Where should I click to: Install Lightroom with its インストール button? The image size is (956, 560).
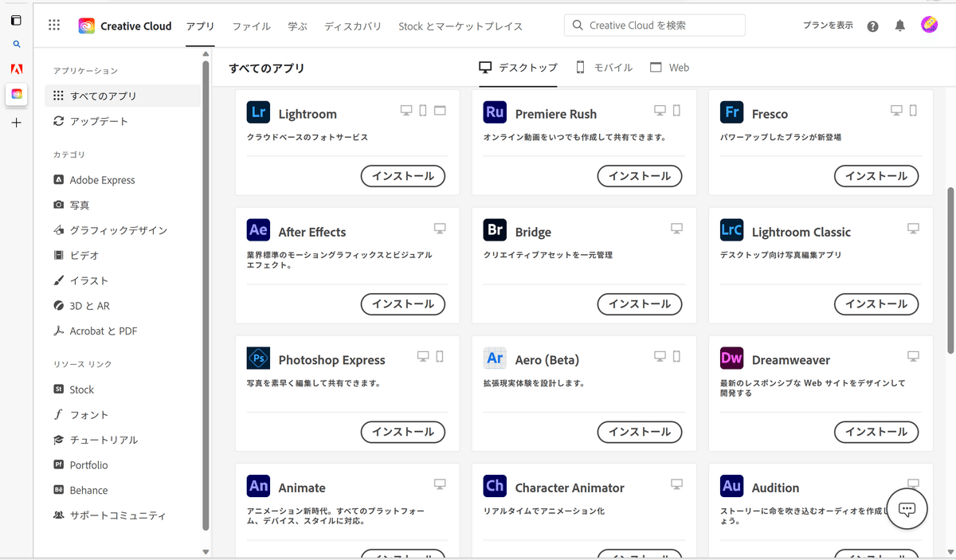pos(403,176)
